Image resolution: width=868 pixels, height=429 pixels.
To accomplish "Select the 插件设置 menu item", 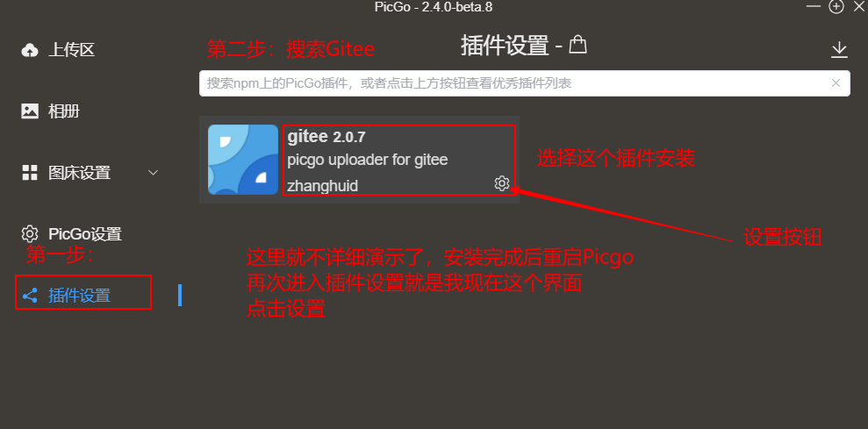I will click(79, 296).
